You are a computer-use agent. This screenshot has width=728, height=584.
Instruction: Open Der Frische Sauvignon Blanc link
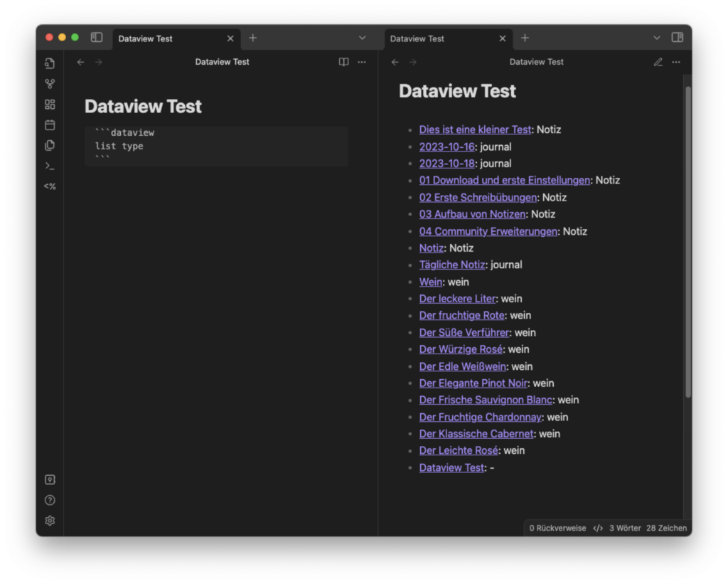pos(486,400)
